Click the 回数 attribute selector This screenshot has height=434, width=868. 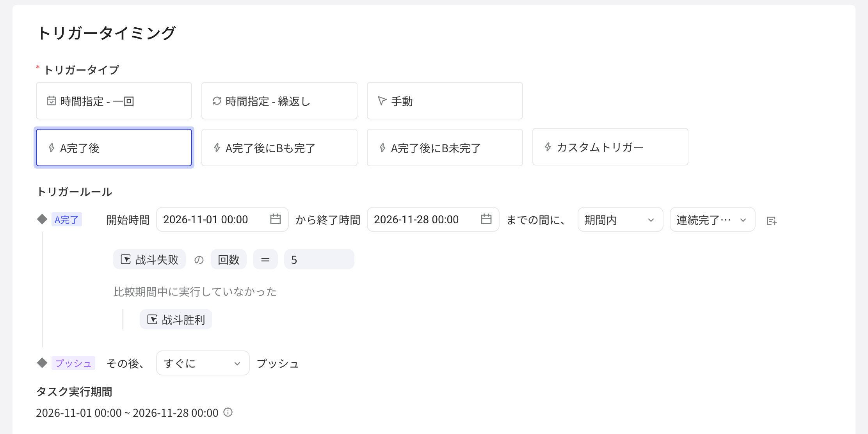(229, 259)
